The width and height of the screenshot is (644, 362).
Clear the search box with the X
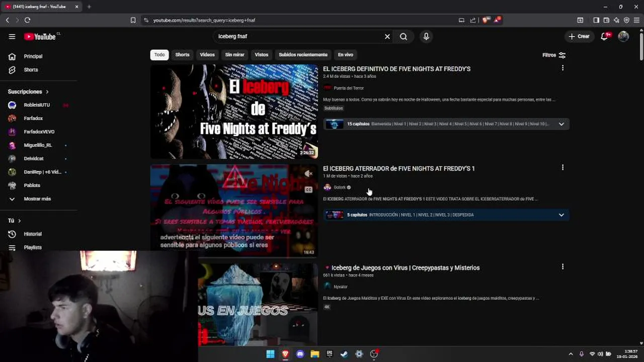point(387,36)
